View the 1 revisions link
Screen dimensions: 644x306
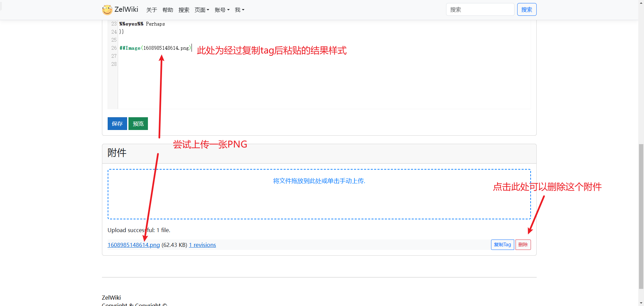coord(202,245)
